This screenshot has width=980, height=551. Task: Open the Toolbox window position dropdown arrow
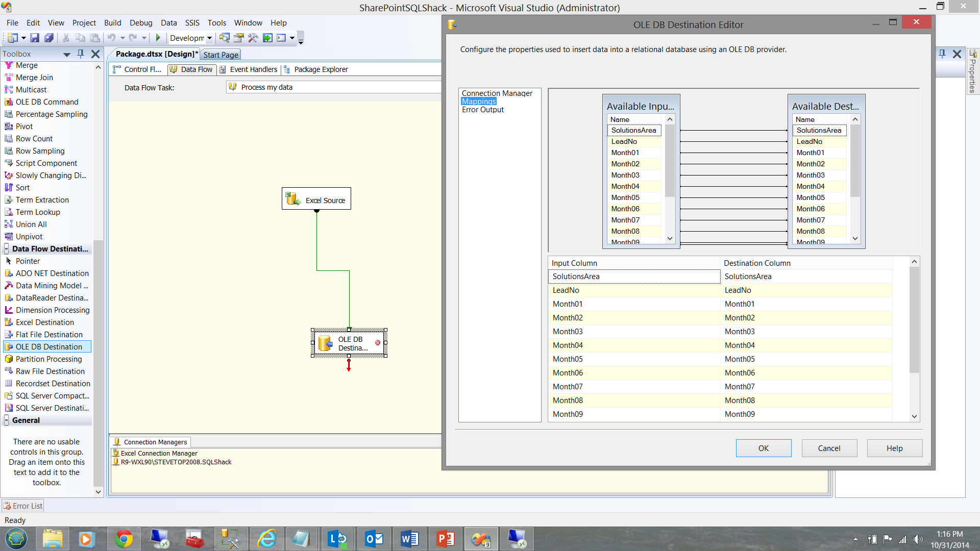(66, 54)
